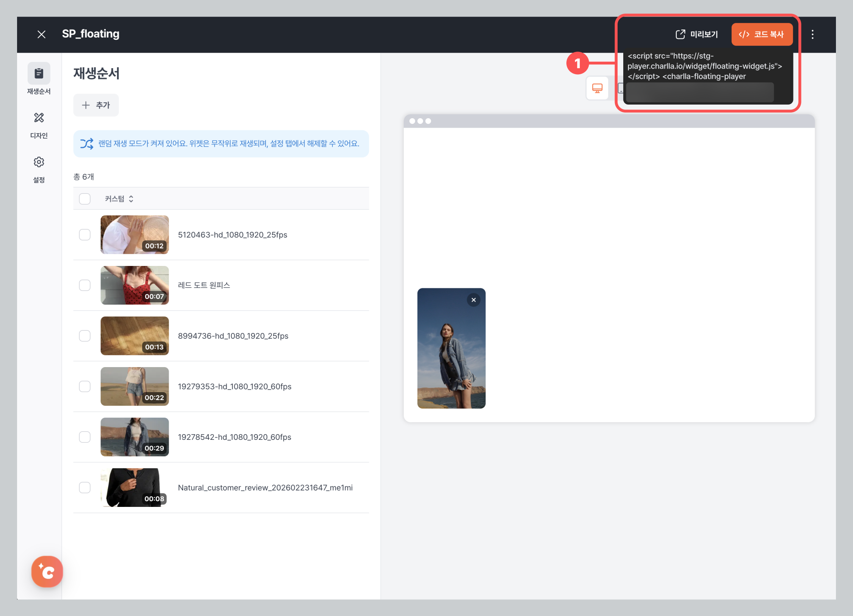Close the SP_floating editor with X icon

tap(42, 34)
